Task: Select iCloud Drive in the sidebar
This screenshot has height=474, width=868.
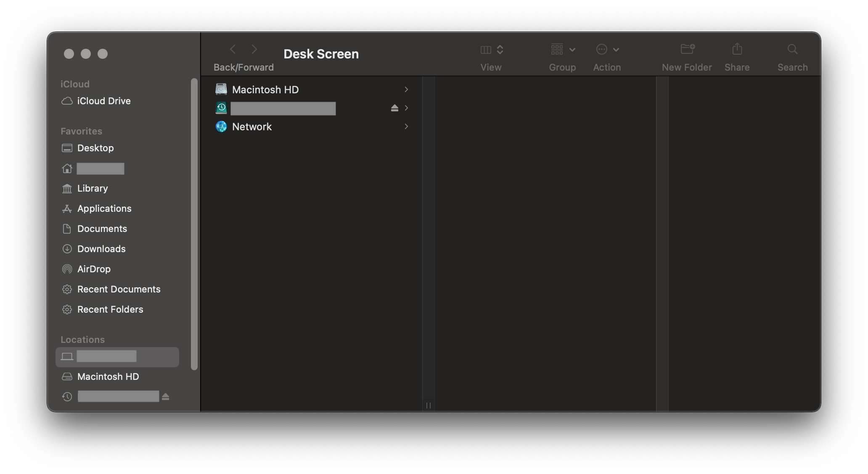Action: tap(103, 101)
